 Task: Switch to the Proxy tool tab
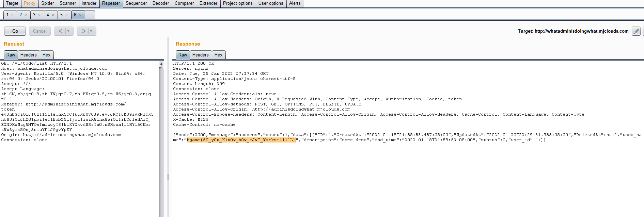(x=29, y=3)
